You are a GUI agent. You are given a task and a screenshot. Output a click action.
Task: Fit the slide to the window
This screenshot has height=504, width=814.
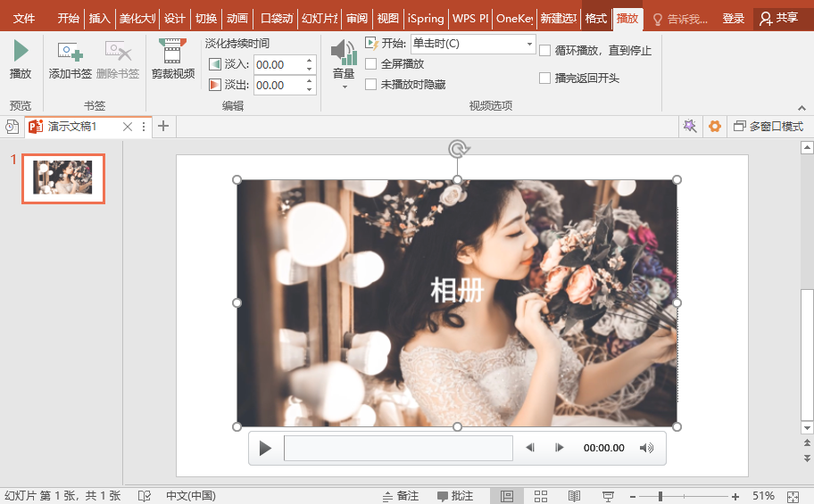point(793,497)
